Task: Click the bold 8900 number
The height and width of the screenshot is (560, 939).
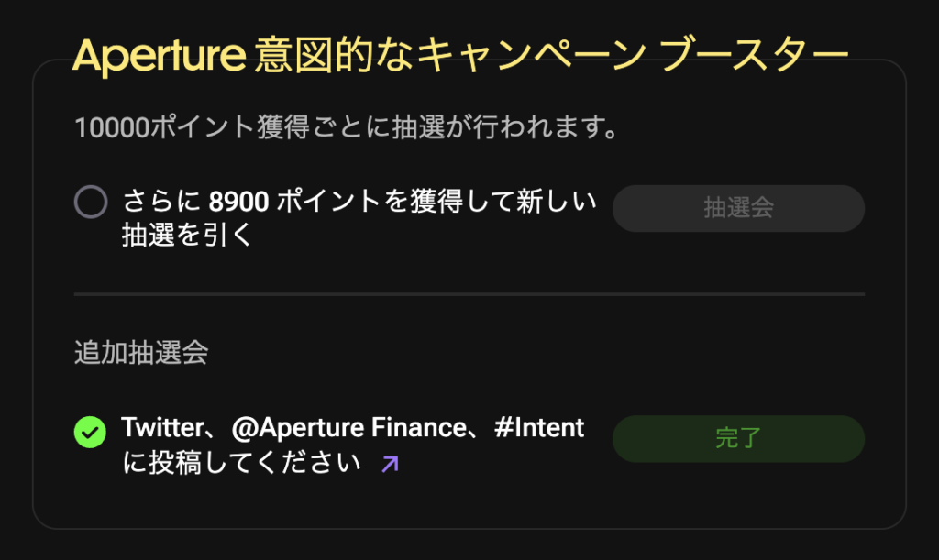Action: pos(238,202)
